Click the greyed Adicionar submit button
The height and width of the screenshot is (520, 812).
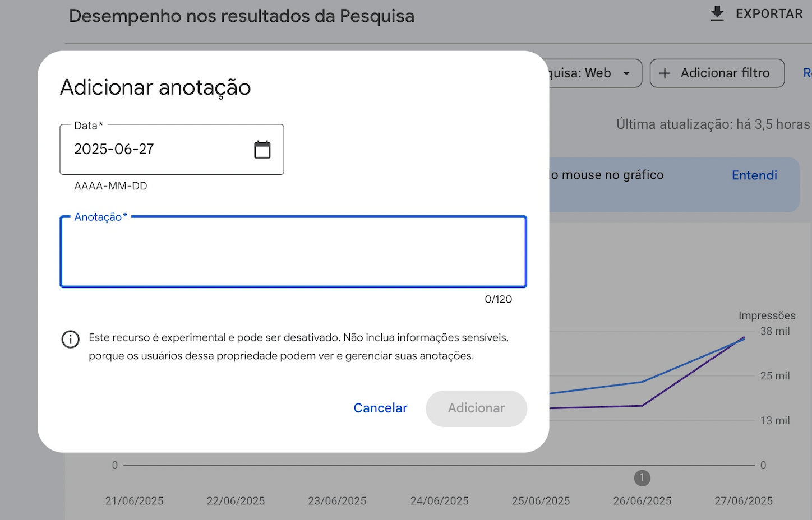pyautogui.click(x=476, y=408)
